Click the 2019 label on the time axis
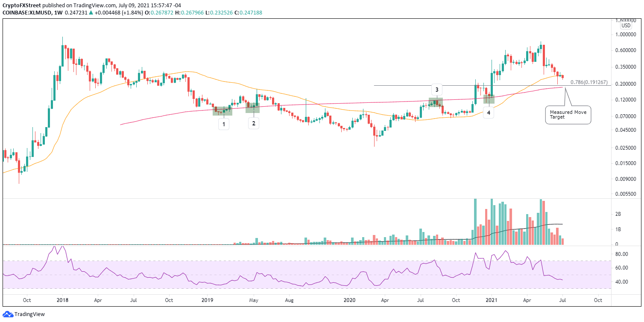 point(207,300)
